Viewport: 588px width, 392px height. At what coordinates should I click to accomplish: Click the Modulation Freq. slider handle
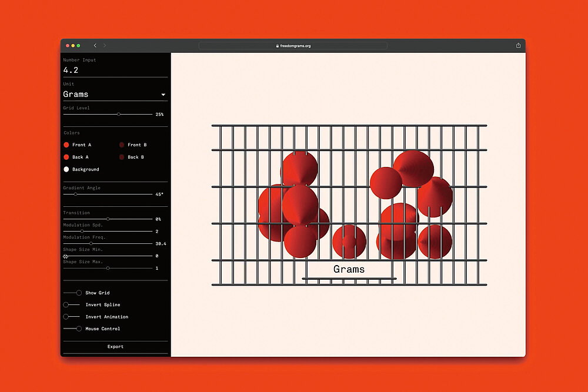(91, 243)
